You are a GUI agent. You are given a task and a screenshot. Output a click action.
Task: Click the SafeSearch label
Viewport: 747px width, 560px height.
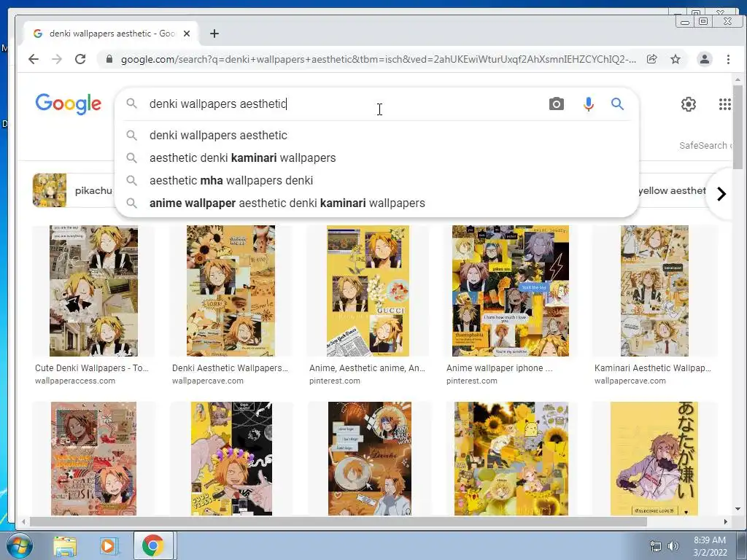tap(704, 145)
